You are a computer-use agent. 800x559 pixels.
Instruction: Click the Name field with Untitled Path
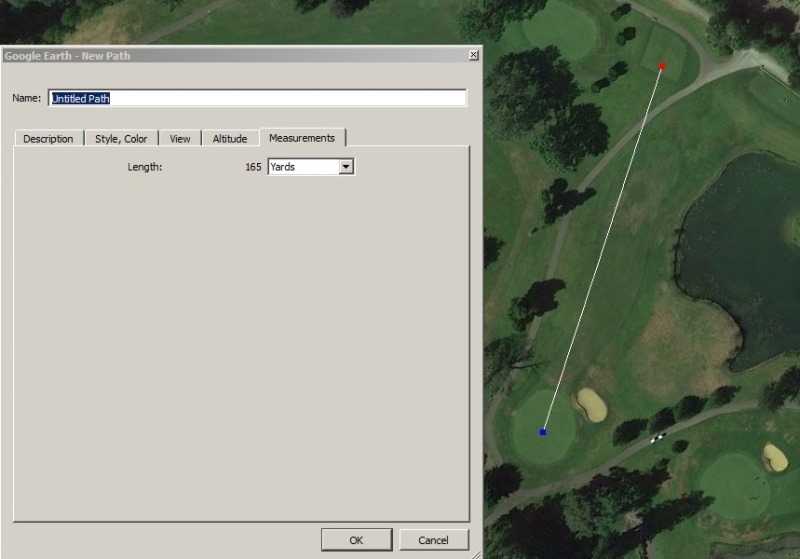257,98
